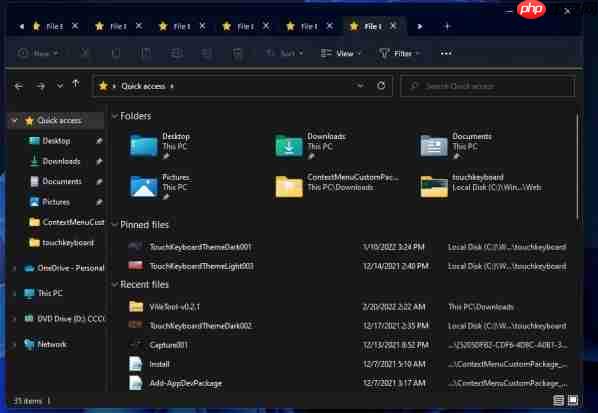Image resolution: width=598 pixels, height=413 pixels.
Task: Select the Capture001 recent file
Action: point(347,345)
